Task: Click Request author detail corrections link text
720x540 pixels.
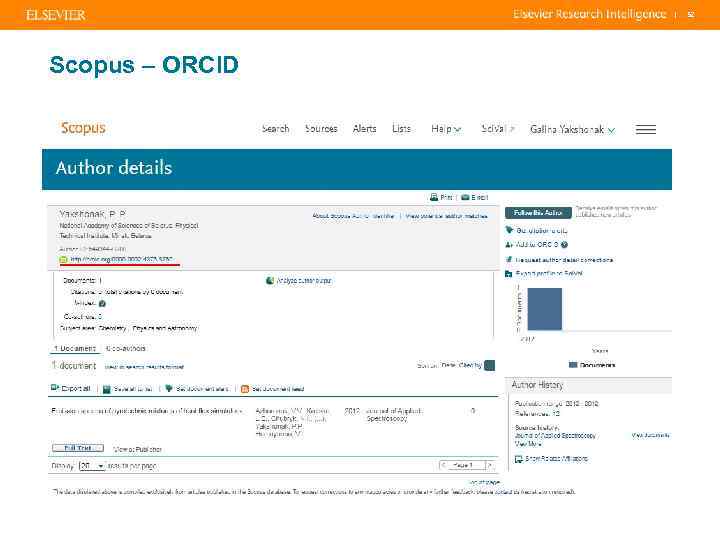Action: pyautogui.click(x=564, y=260)
